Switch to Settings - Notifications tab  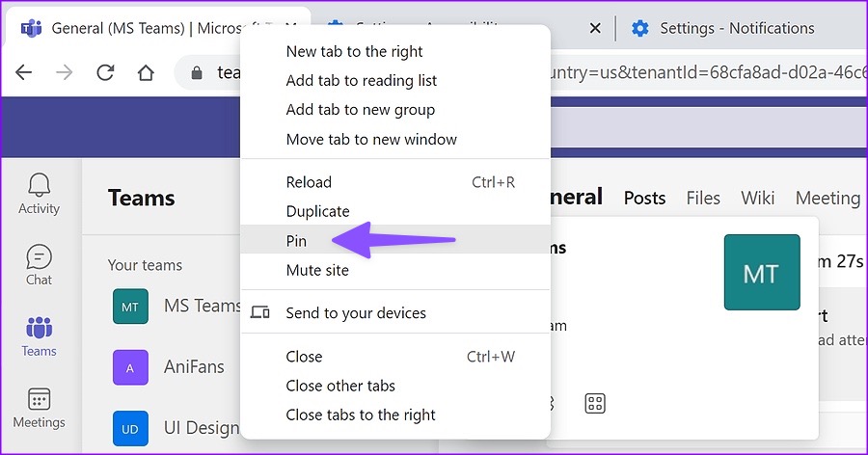click(737, 28)
